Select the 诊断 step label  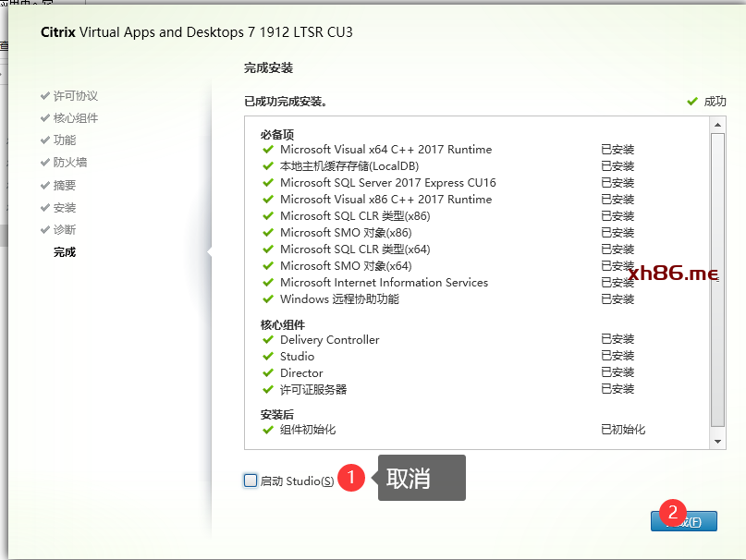[x=65, y=230]
